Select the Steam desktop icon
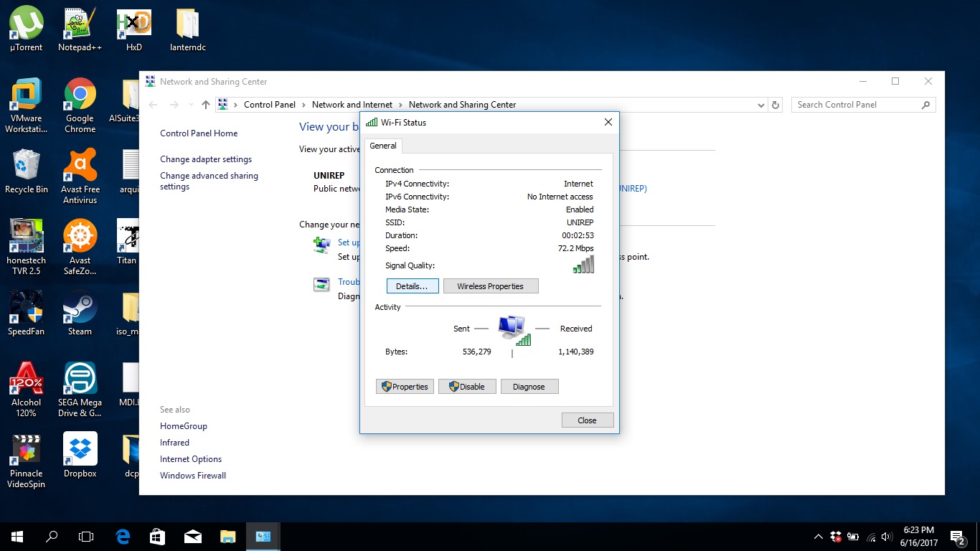Viewport: 980px width, 551px height. tap(80, 314)
